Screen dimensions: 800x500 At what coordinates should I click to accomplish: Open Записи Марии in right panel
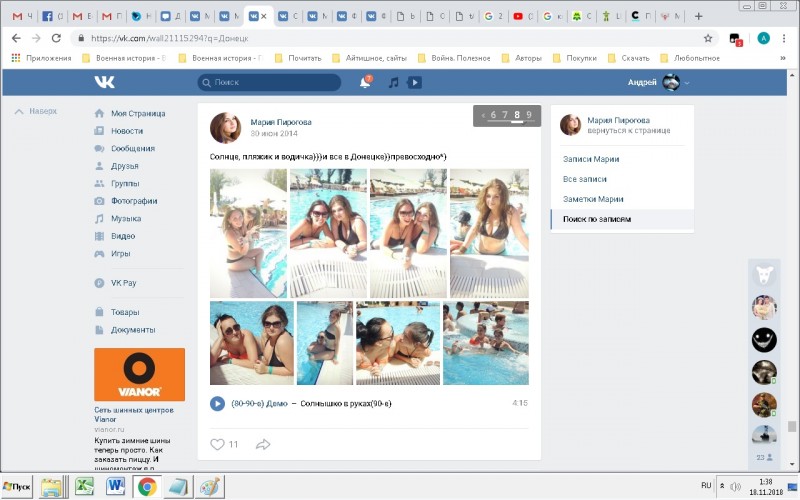click(x=591, y=158)
